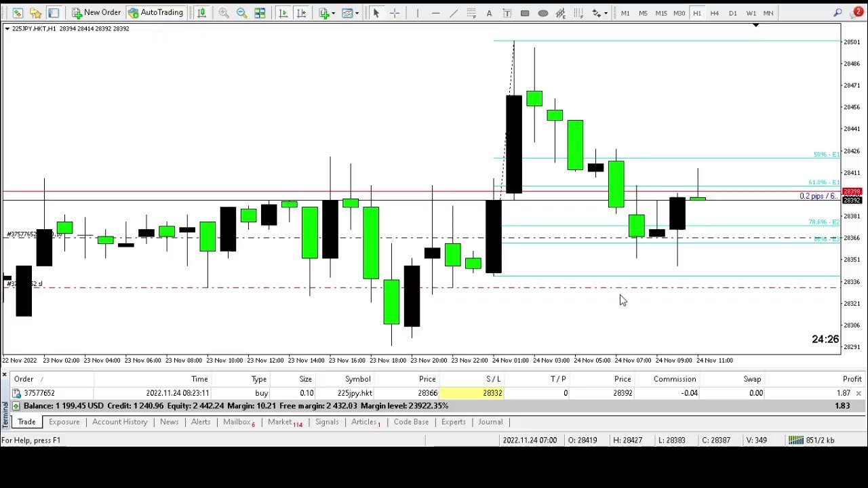Toggle AutoTrading on or off
The image size is (868, 488).
coord(156,13)
